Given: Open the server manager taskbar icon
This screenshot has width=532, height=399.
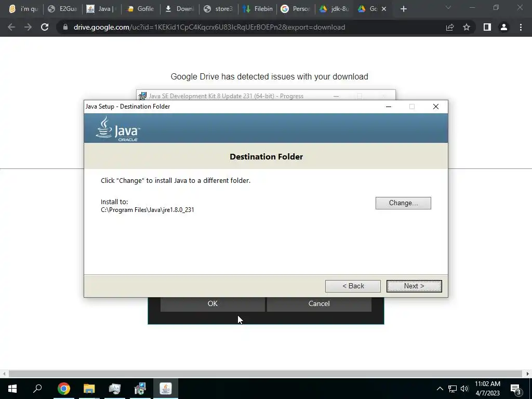Looking at the screenshot, I should click(115, 389).
